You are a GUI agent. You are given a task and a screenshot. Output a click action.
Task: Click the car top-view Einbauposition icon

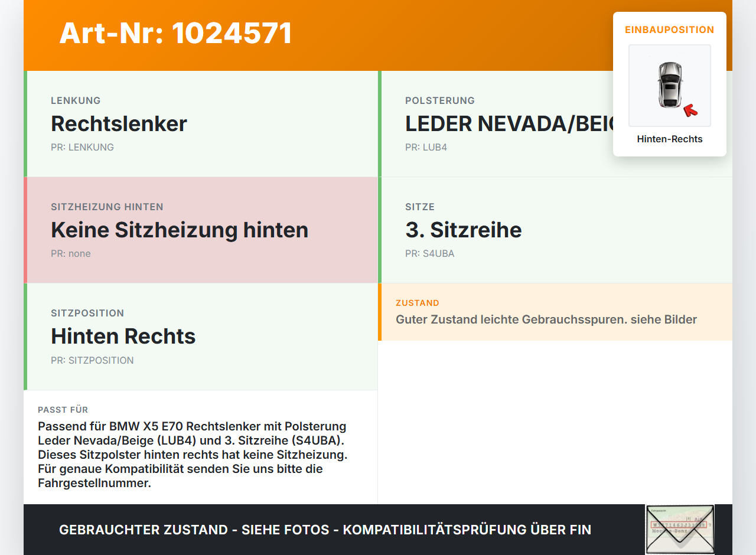pos(669,85)
